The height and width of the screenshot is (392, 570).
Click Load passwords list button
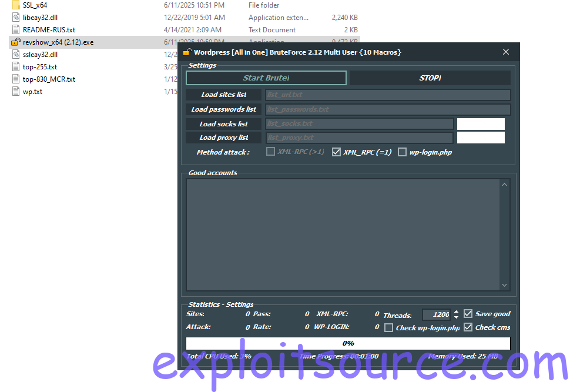coord(223,109)
